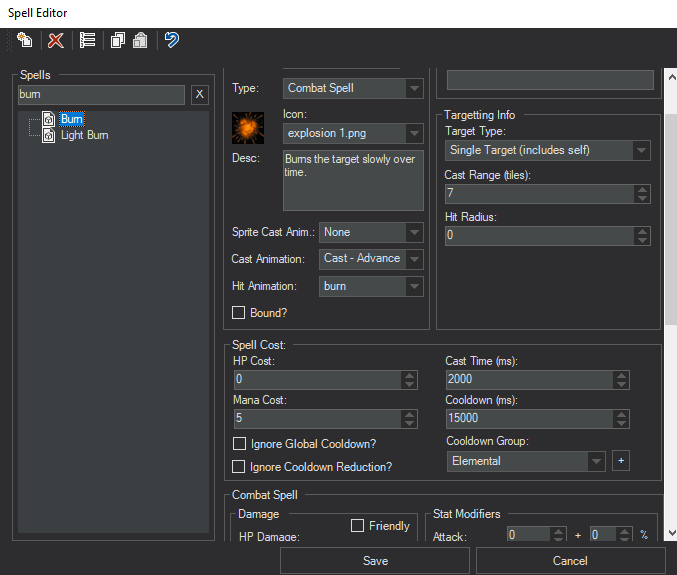Enable Ignore Global Cooldown checkbox
Viewport: 677px width, 575px height.
pos(239,444)
